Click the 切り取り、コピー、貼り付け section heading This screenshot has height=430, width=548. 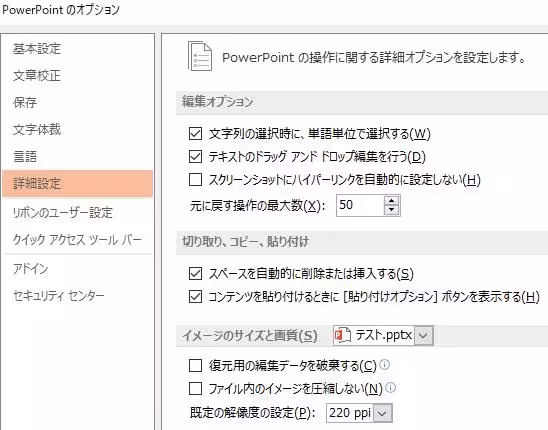[x=245, y=242]
